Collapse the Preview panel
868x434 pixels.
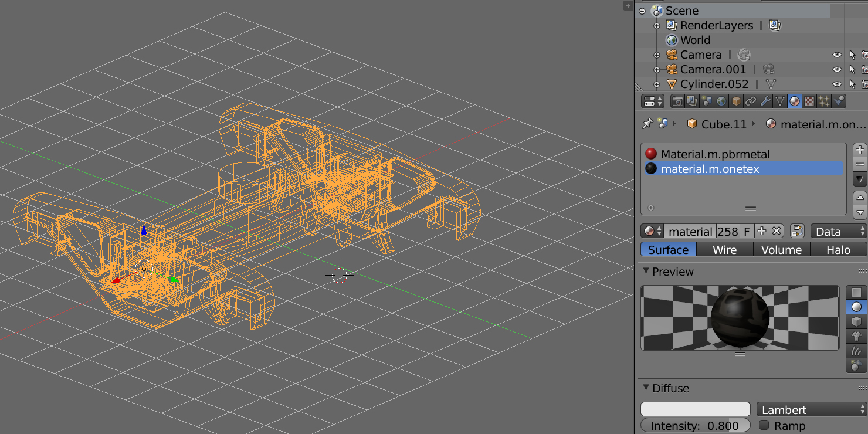(x=646, y=271)
